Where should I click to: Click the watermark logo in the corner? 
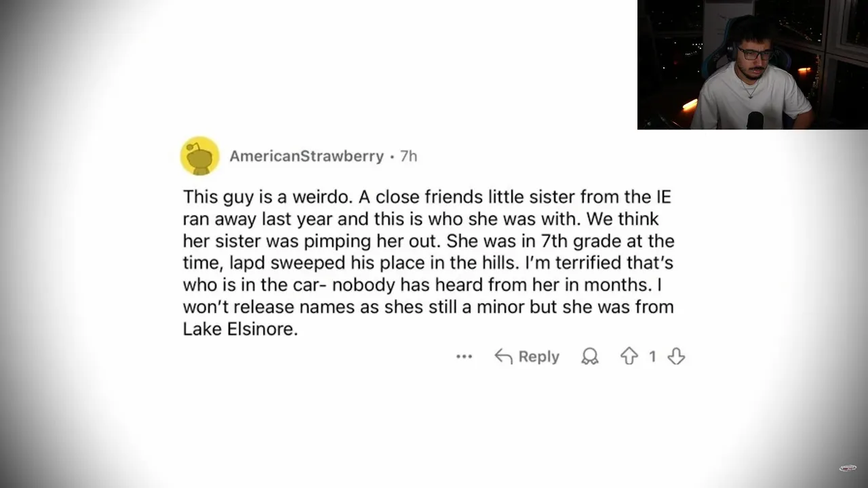click(848, 468)
